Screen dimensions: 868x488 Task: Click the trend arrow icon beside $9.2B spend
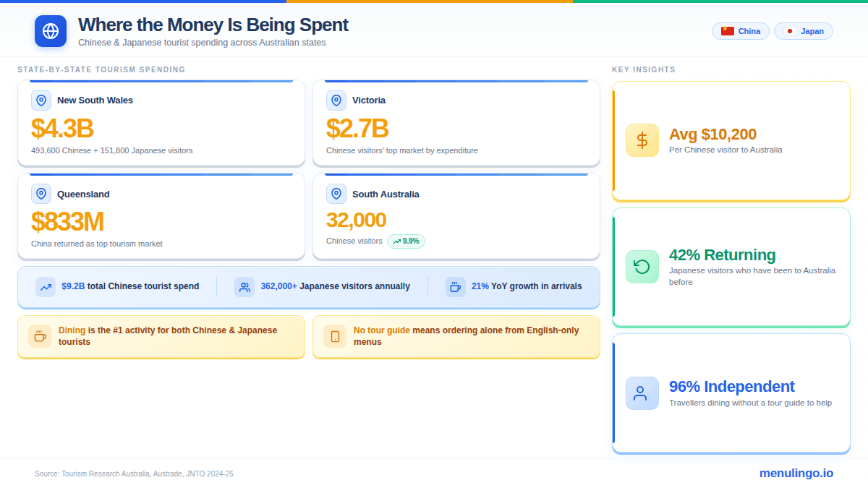point(46,287)
